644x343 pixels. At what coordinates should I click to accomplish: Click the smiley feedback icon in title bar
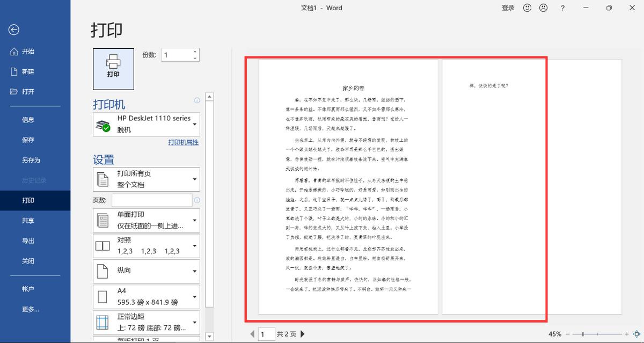526,8
